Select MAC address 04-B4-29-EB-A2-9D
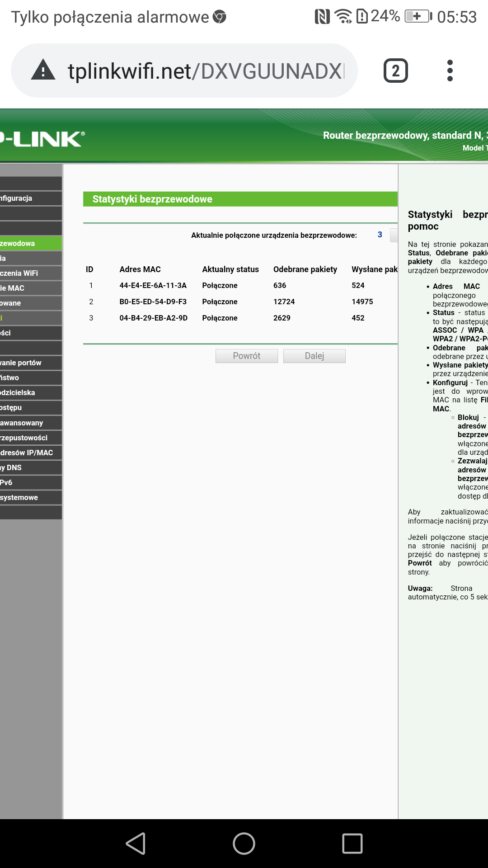488x868 pixels. (153, 318)
